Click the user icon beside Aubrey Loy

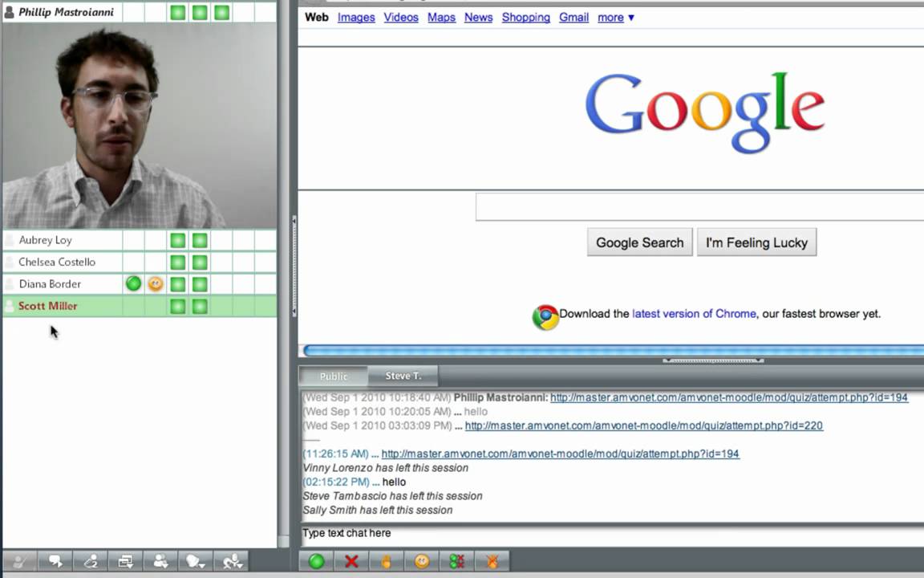pos(10,240)
